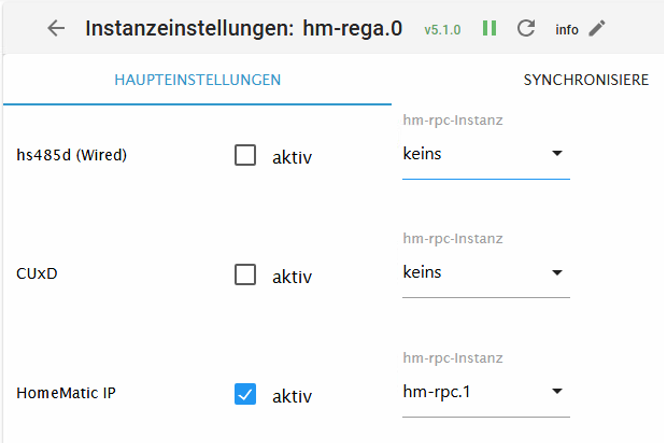Click the aktiv text beside CUxD checkbox
The width and height of the screenshot is (664, 443).
coord(292,277)
